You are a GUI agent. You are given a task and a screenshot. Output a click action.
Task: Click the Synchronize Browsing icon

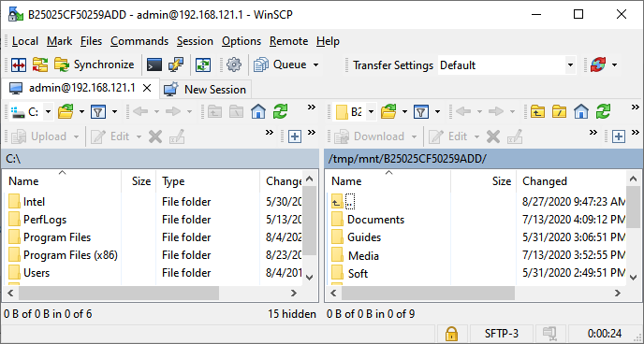[x=40, y=64]
